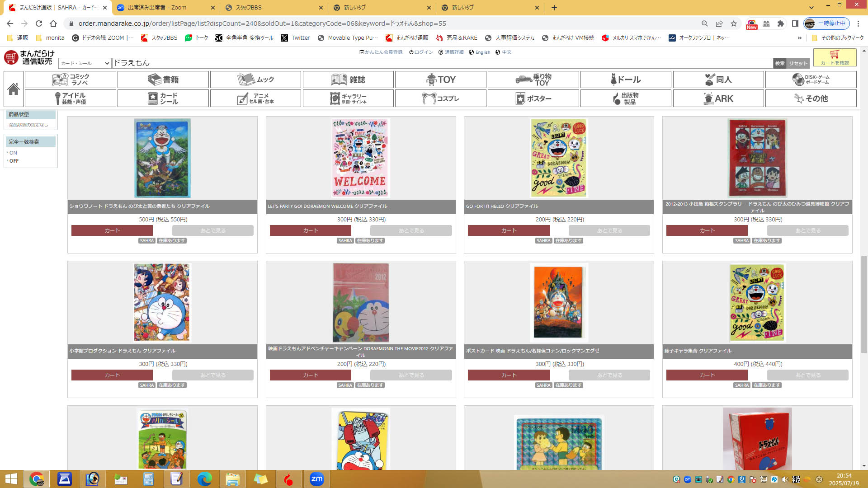This screenshot has width=868, height=488.
Task: Open 同人 category
Action: pos(718,80)
